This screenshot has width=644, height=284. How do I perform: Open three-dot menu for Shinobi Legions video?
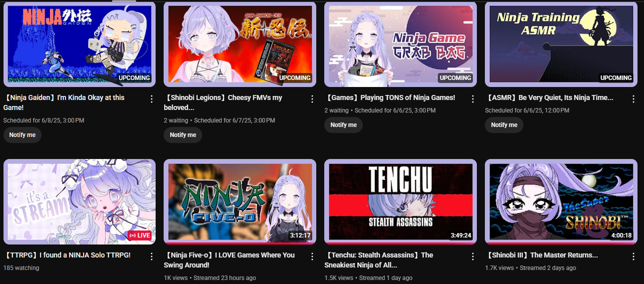312,99
